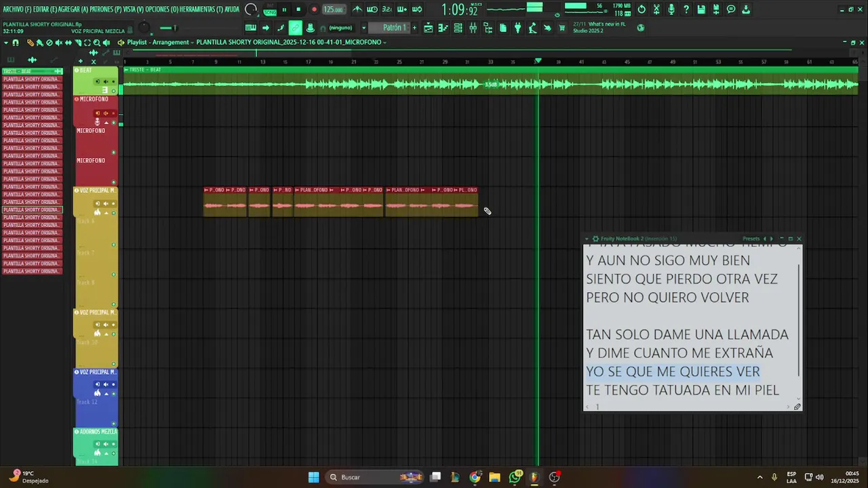Select TRISTE - BEAT in the picker list
The width and height of the screenshot is (868, 488).
32,71
